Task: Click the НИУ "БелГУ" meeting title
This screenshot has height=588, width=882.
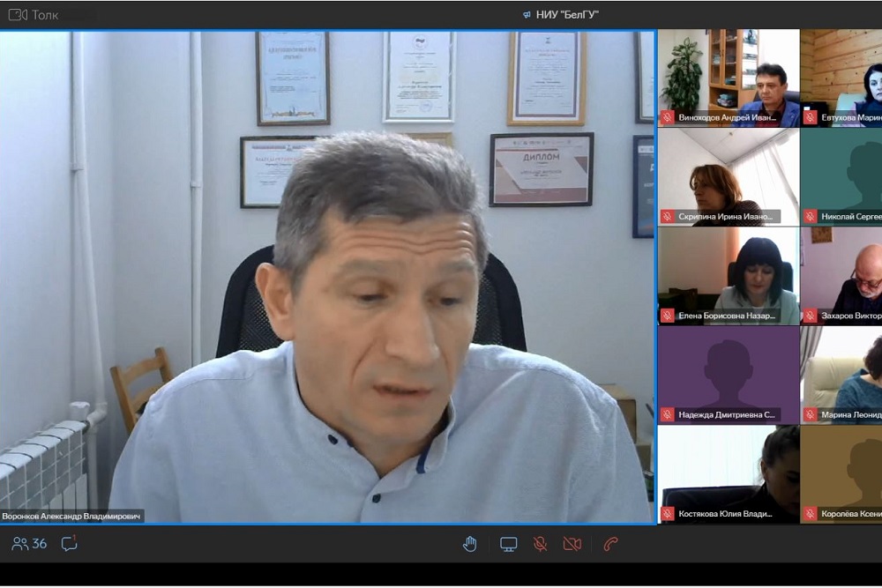Action: coord(567,15)
